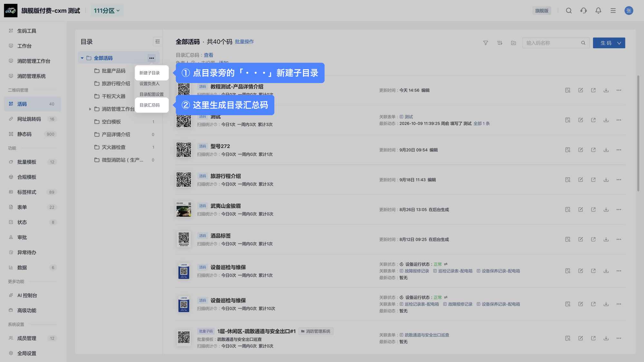Open customer support headset icon
The height and width of the screenshot is (362, 644).
click(x=583, y=11)
